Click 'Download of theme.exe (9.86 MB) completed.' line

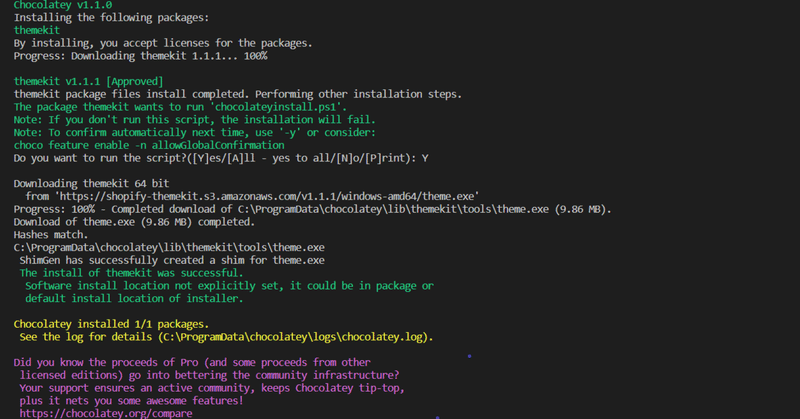[x=134, y=222]
